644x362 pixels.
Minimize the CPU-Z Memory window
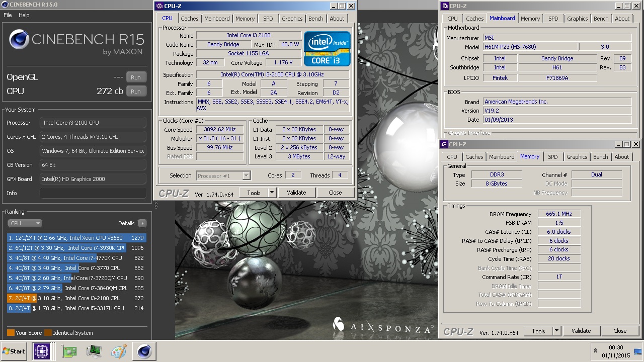pyautogui.click(x=618, y=144)
